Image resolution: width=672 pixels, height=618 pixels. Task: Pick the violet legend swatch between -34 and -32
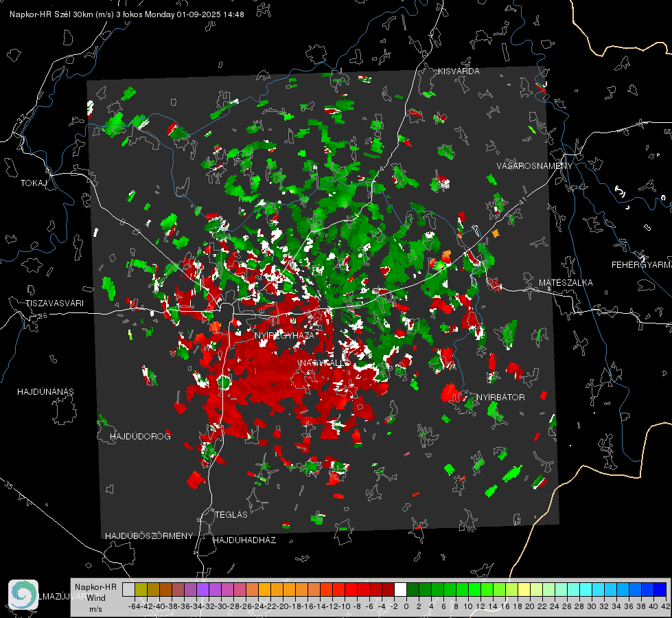click(x=202, y=589)
